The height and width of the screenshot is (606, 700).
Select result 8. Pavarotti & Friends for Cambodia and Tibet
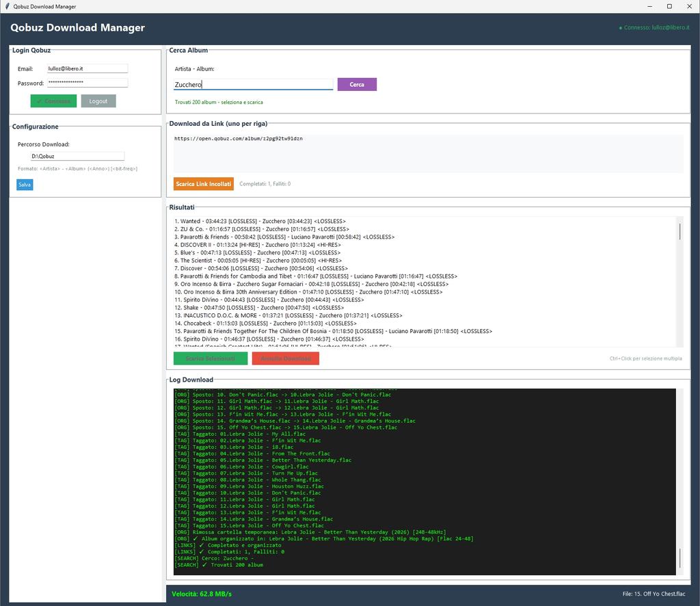(316, 276)
